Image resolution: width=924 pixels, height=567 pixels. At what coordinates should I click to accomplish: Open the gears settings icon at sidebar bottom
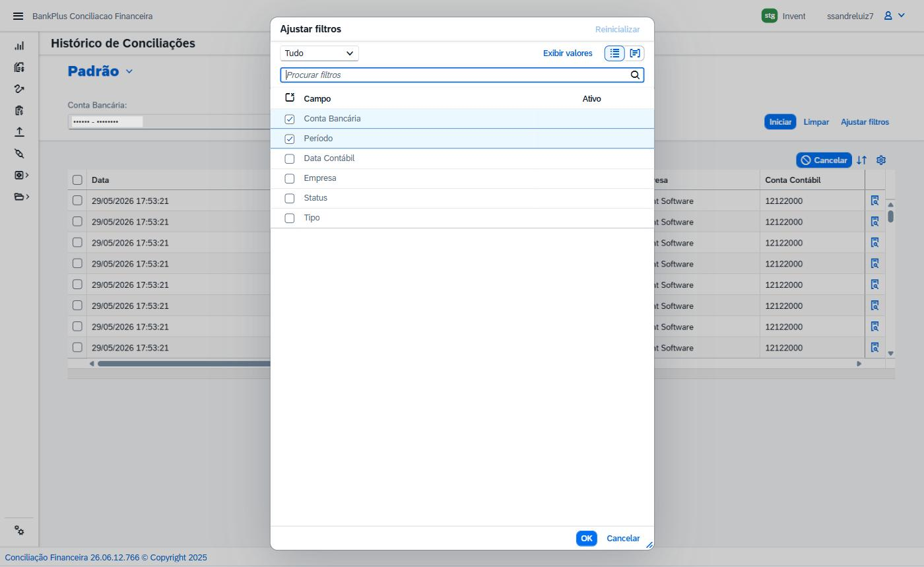coord(19,531)
